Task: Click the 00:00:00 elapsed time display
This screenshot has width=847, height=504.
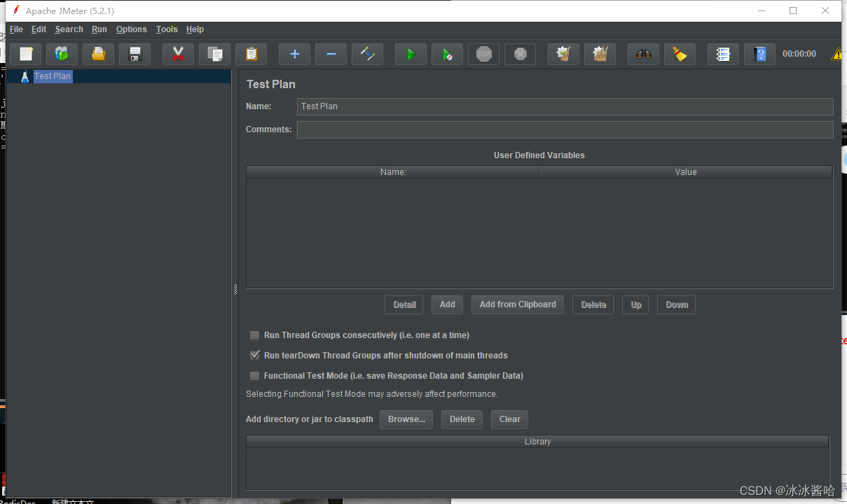Action: point(799,54)
